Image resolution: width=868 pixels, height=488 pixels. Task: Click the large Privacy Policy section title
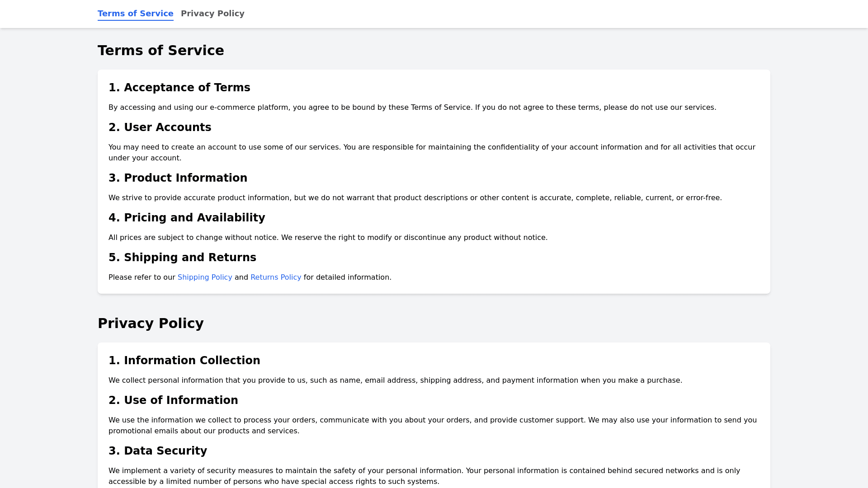coord(151,324)
